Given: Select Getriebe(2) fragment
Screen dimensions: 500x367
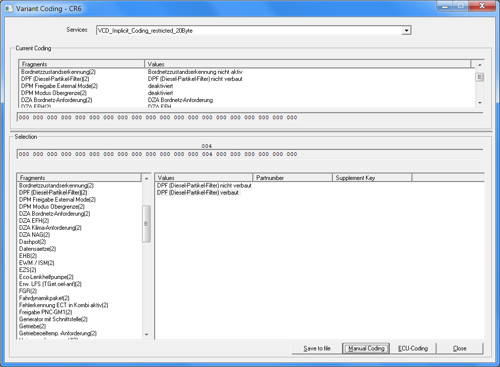Looking at the screenshot, I should click(33, 326).
